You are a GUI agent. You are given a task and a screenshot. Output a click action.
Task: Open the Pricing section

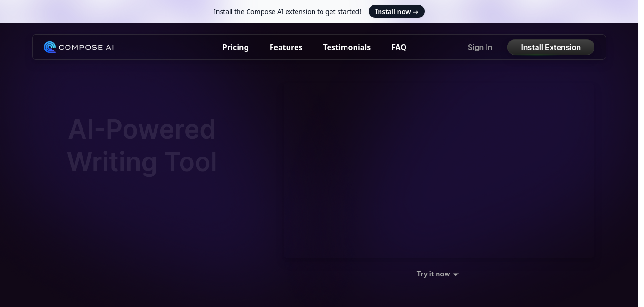pos(235,47)
